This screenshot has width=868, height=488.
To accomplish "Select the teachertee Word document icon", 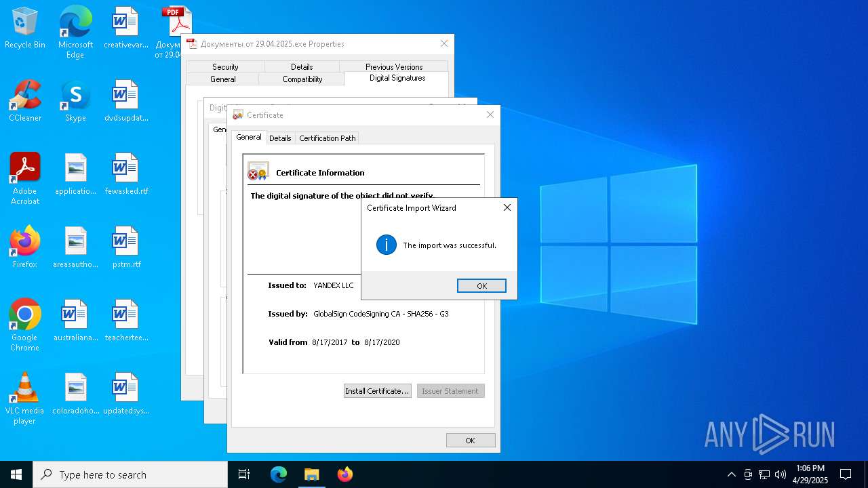I will click(x=125, y=321).
